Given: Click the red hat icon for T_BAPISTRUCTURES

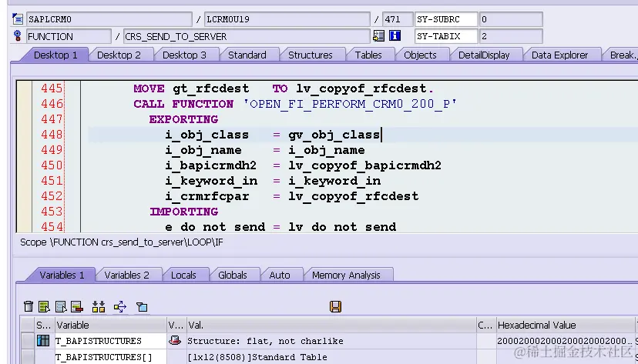Looking at the screenshot, I should click(175, 340).
